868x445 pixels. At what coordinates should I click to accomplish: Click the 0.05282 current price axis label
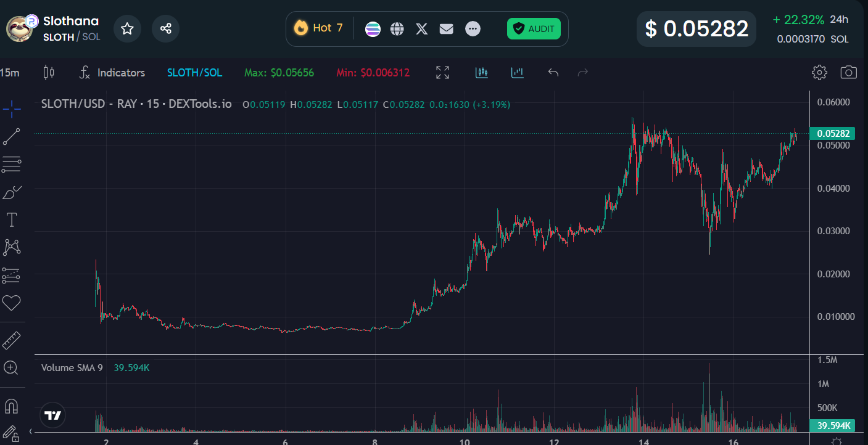[x=833, y=134]
